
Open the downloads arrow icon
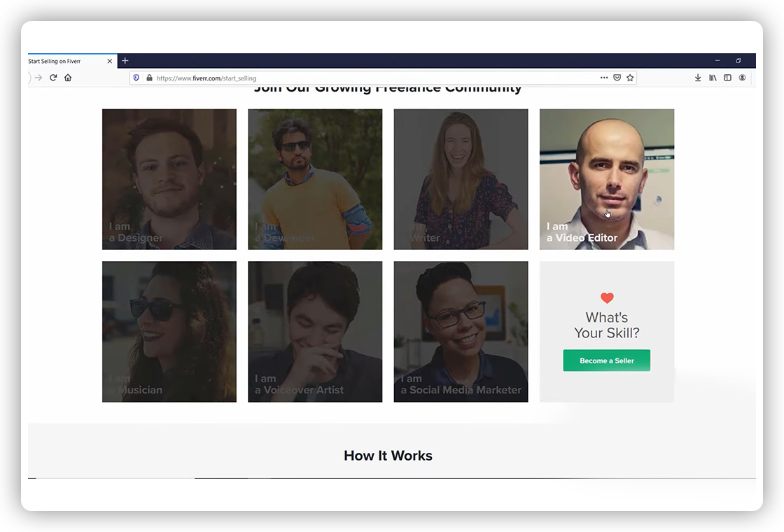pos(697,78)
